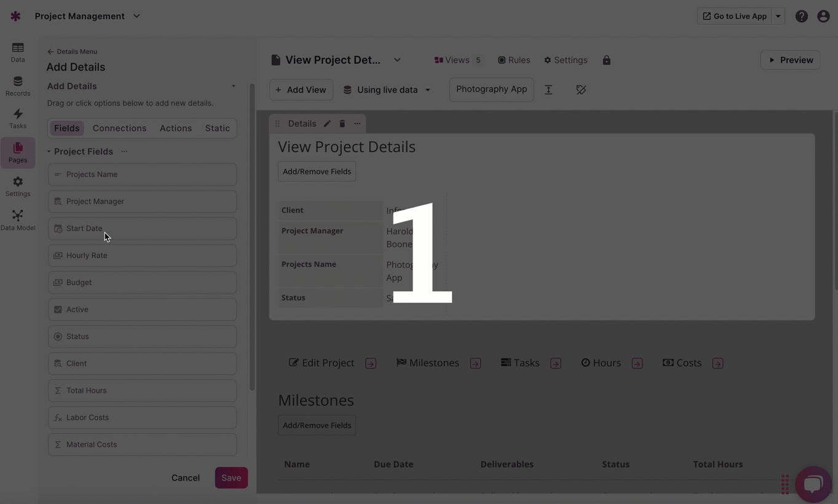Click the style brush icon in toolbar
Screen dimensions: 838x504
581,90
